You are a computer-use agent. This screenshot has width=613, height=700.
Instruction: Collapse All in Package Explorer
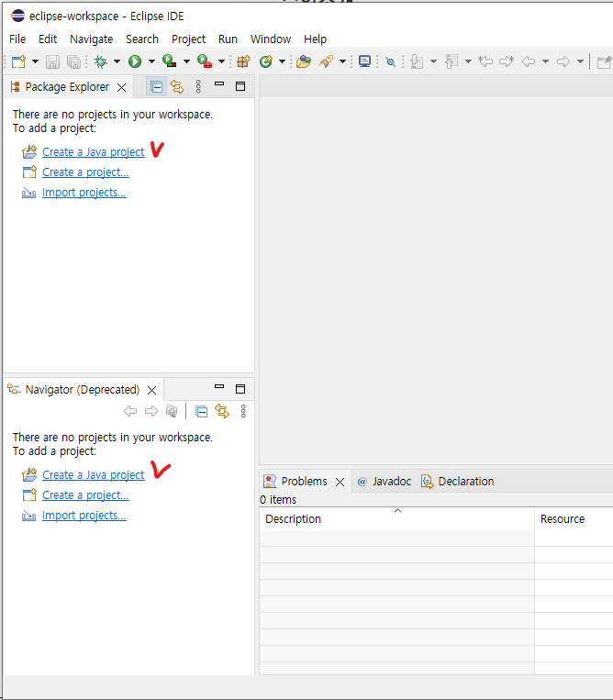pyautogui.click(x=156, y=86)
